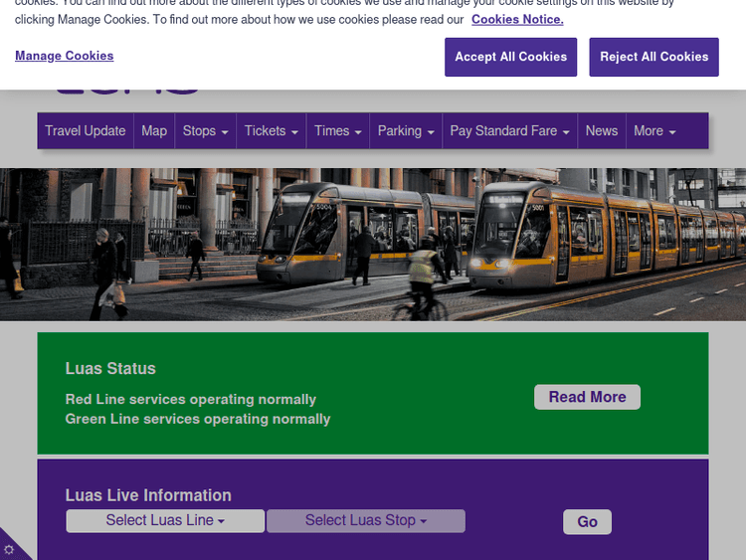This screenshot has height=560, width=746.
Task: Open Map menu item
Action: pos(154,131)
